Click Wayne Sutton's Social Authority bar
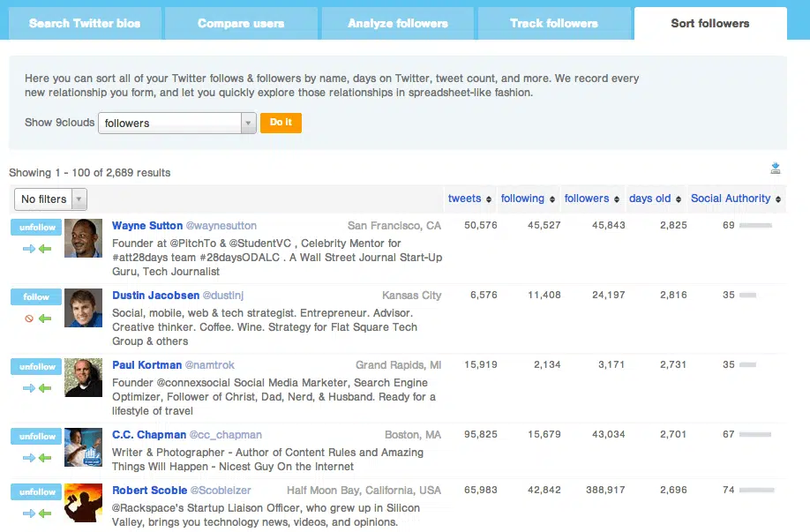This screenshot has height=532, width=810. 754,226
